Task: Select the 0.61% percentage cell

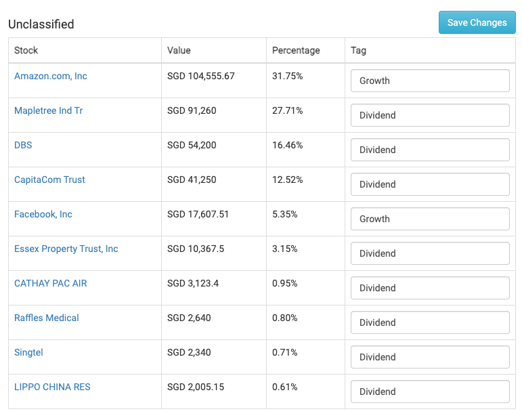Action: 284,387
